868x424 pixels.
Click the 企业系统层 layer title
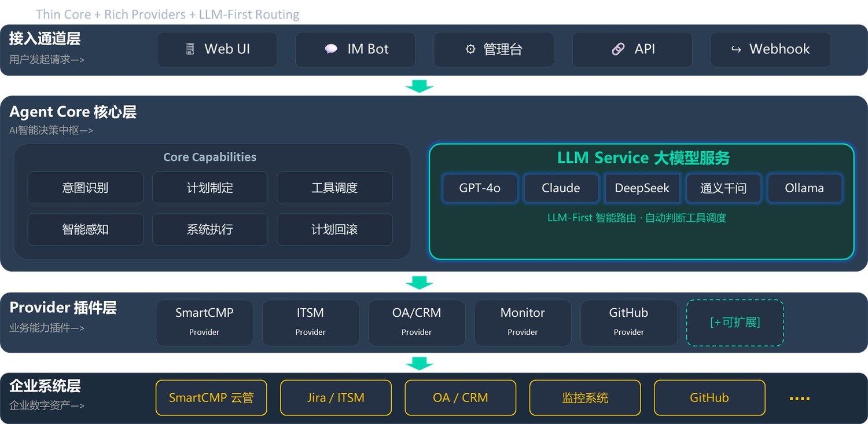45,386
